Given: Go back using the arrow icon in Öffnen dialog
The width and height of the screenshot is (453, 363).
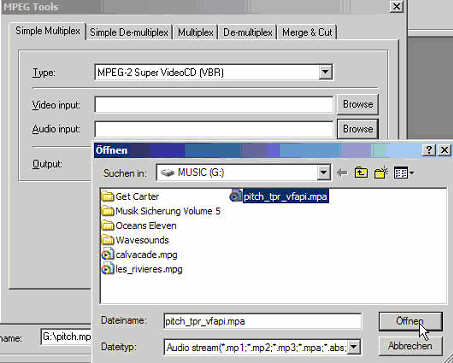Looking at the screenshot, I should coord(342,173).
